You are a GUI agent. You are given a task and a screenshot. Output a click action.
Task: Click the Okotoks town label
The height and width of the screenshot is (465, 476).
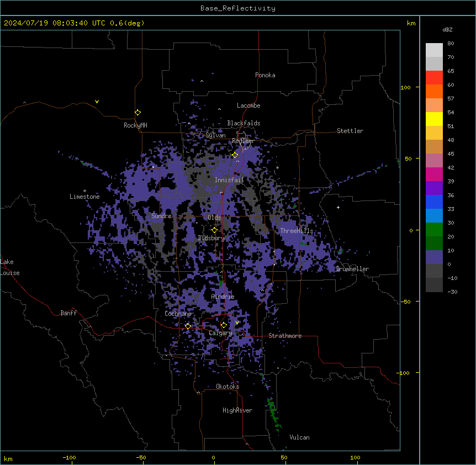[x=228, y=387]
